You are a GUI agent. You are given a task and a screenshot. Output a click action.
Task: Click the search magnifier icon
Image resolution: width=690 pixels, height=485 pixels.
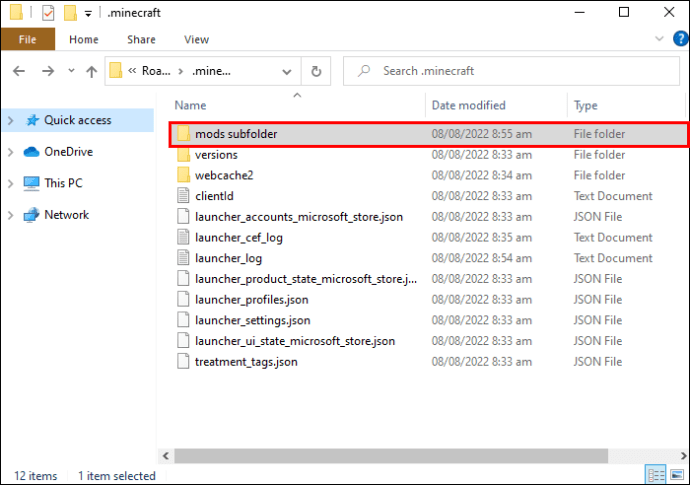tap(363, 71)
